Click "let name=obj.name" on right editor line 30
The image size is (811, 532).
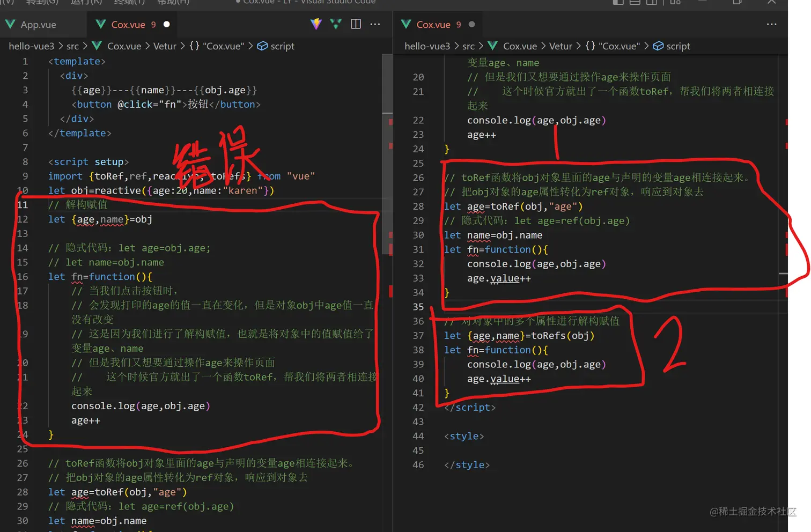[x=493, y=235]
